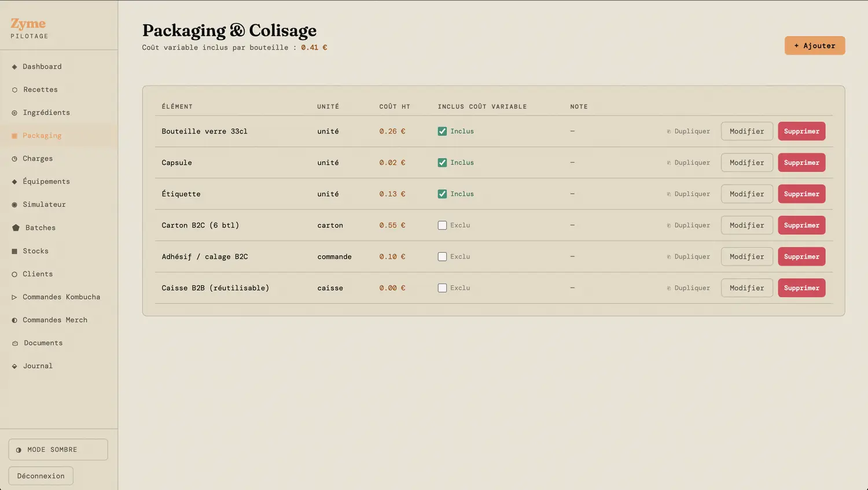Click the Documents icon in sidebar
This screenshot has width=868, height=490.
tap(15, 343)
